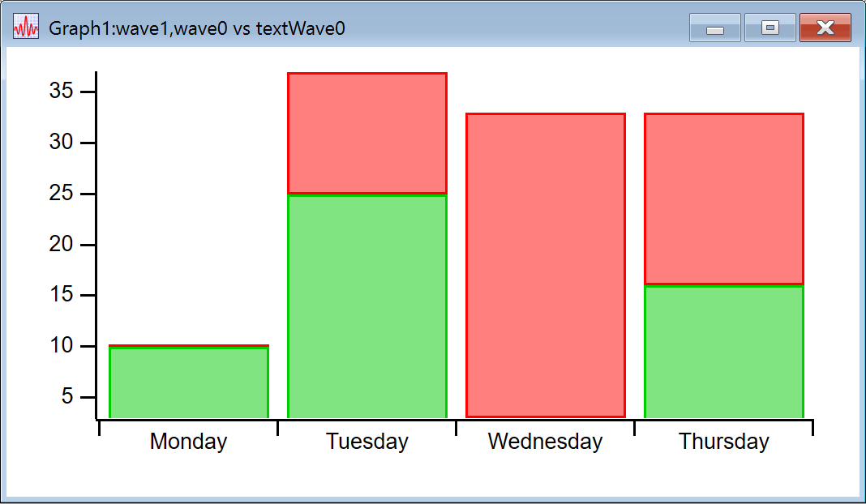Select the green Thursday bar segment
The image size is (866, 504).
click(x=723, y=352)
